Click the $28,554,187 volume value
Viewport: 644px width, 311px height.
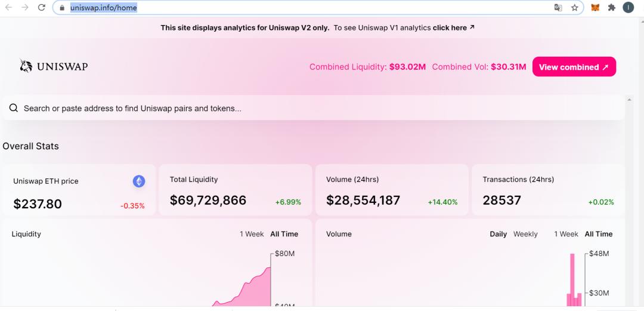[x=363, y=201]
